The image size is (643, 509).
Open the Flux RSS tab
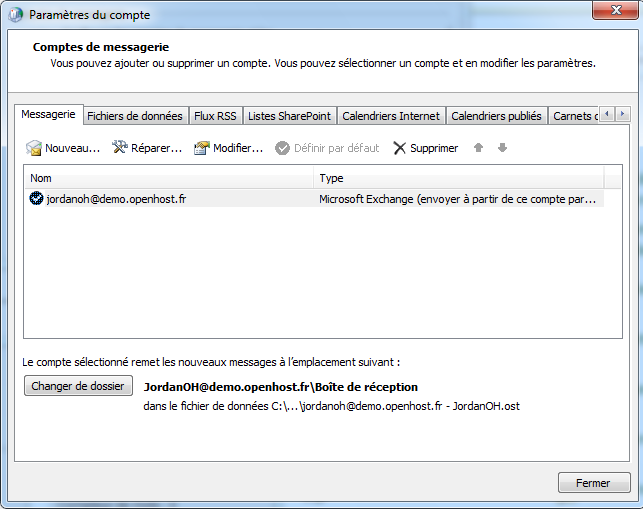pos(215,116)
